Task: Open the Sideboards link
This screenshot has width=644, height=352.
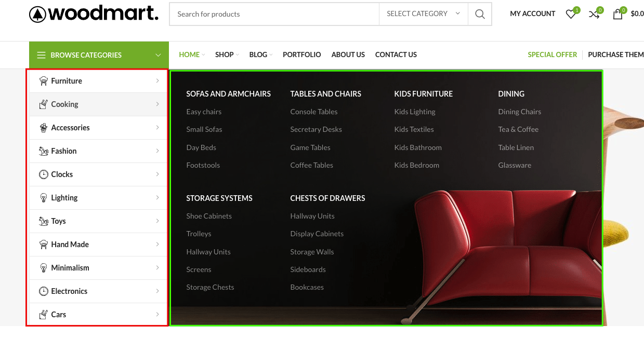Action: coord(308,269)
